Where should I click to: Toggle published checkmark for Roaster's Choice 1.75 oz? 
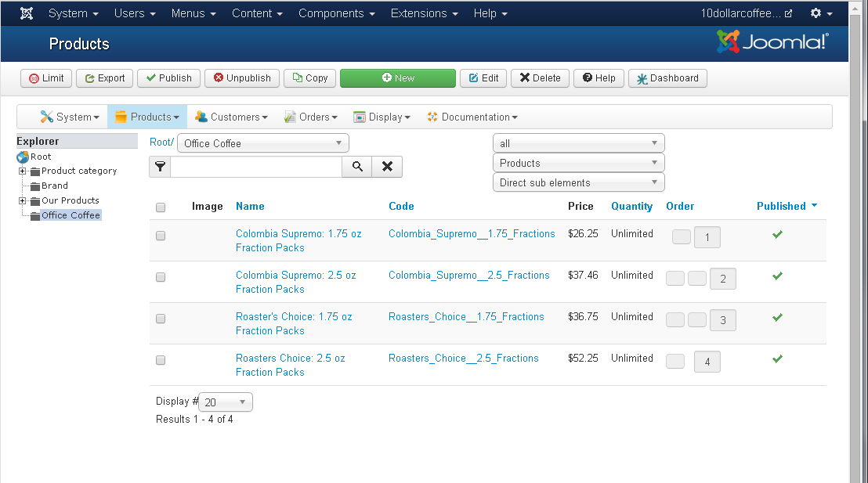pos(777,318)
